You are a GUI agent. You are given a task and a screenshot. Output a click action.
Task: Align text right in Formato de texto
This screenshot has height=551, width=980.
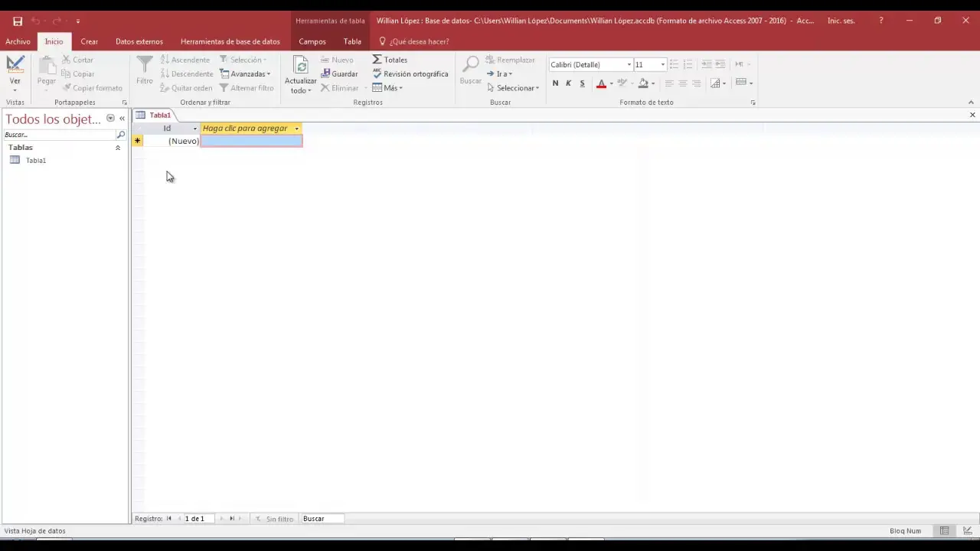697,83
